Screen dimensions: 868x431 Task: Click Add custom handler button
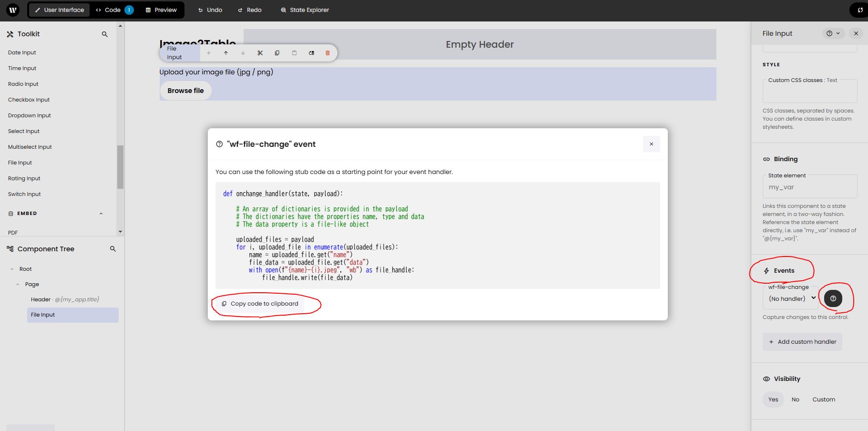[802, 342]
